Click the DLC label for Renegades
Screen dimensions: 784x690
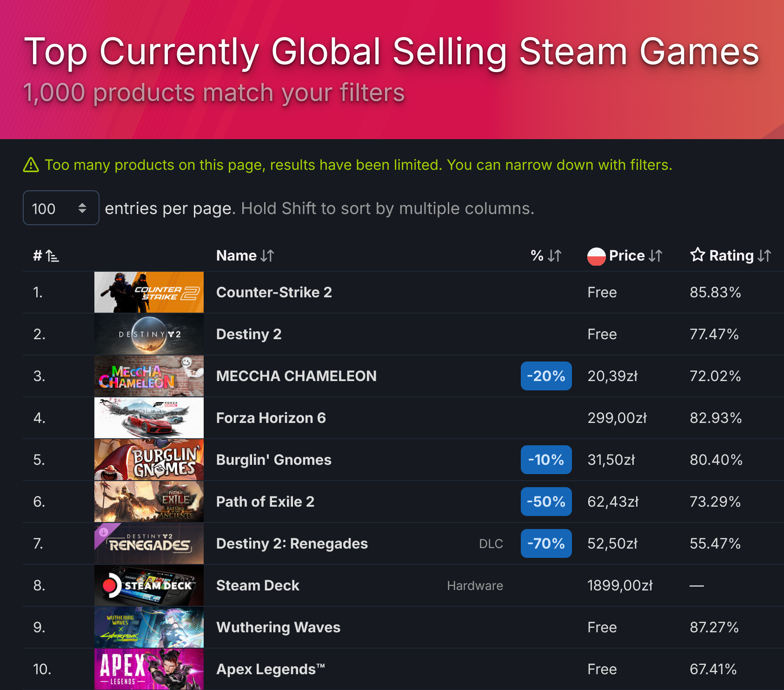tap(491, 544)
